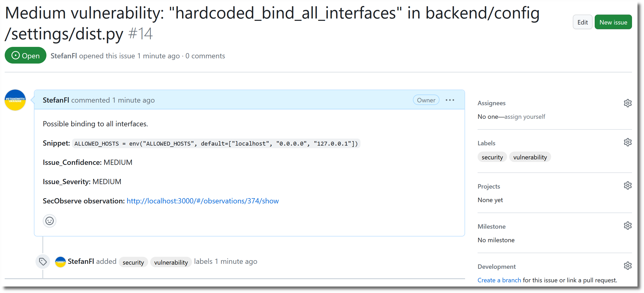Click StefanFl's avatar next to the comment
The image size is (644, 293).
(15, 100)
